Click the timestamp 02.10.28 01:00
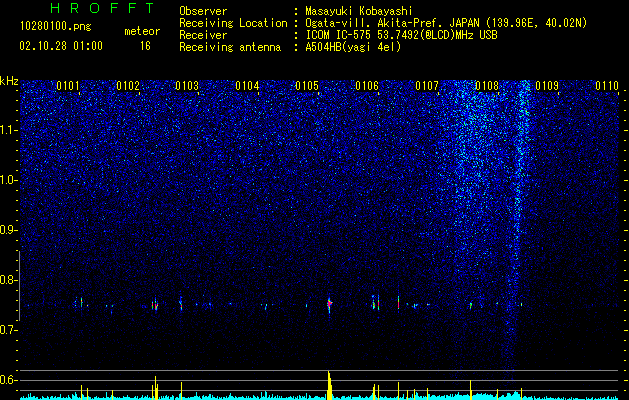 tap(61, 46)
